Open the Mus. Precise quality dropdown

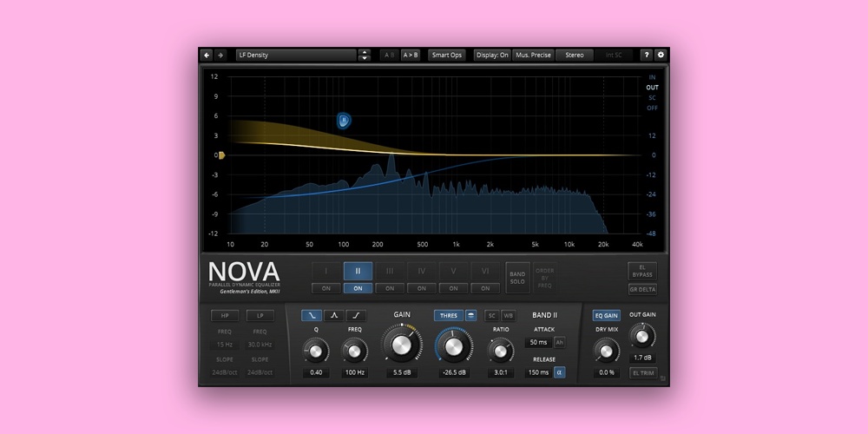tap(533, 55)
